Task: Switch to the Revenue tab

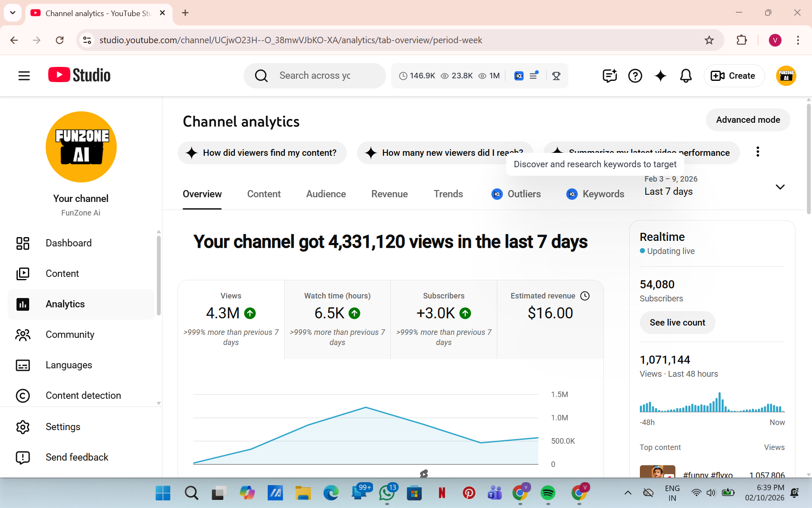Action: [x=389, y=194]
